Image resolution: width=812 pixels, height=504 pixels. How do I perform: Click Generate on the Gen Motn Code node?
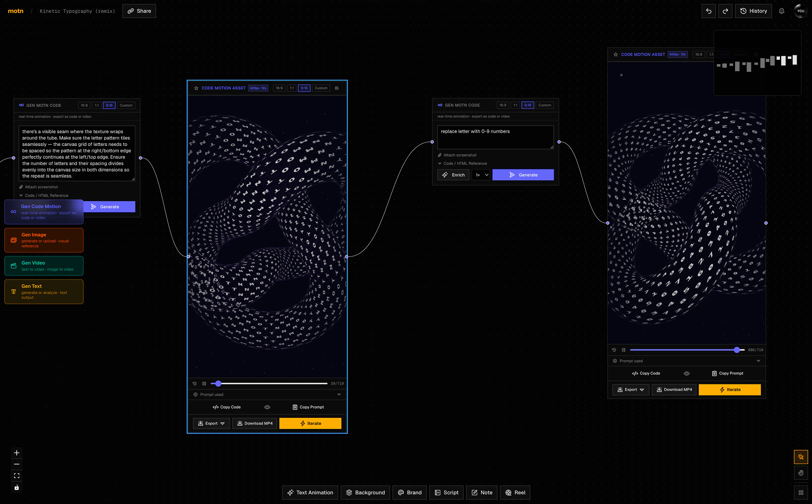point(523,174)
